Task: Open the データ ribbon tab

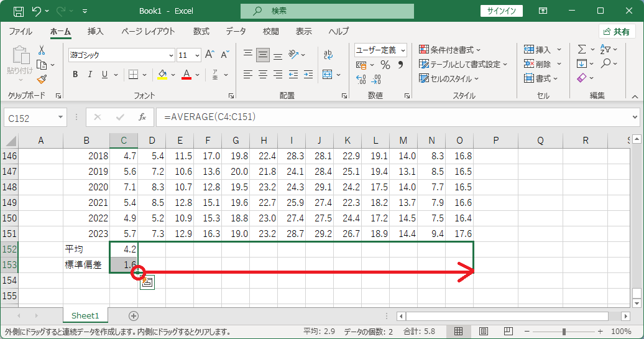Action: click(236, 32)
